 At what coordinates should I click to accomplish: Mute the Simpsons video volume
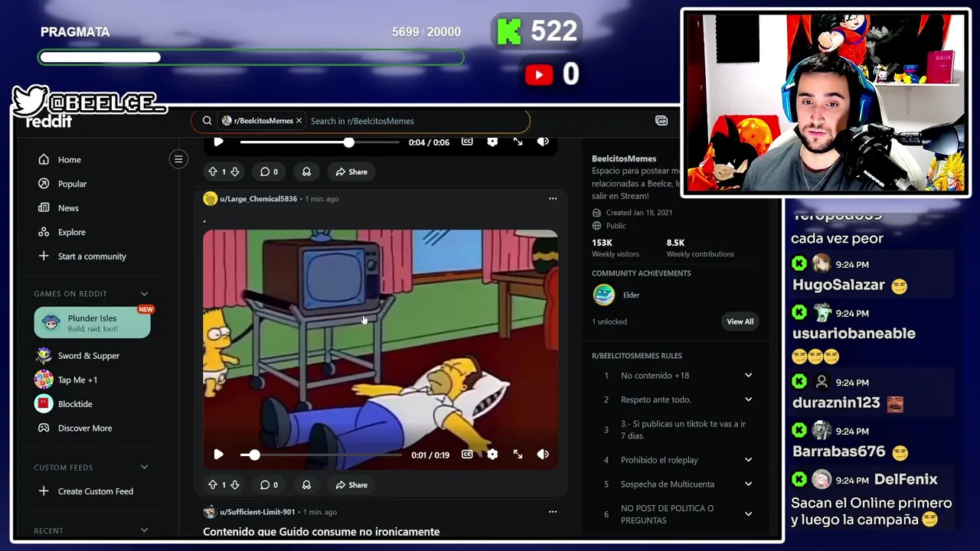coord(543,455)
